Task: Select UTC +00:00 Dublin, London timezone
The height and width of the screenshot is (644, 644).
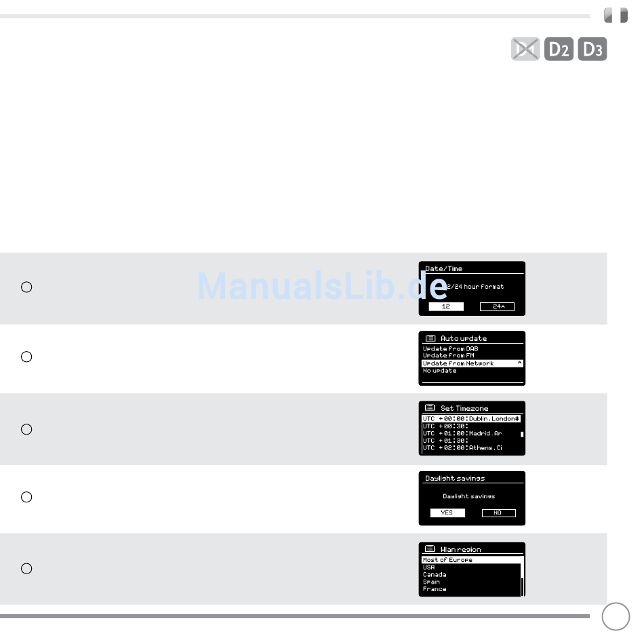Action: pos(471,418)
